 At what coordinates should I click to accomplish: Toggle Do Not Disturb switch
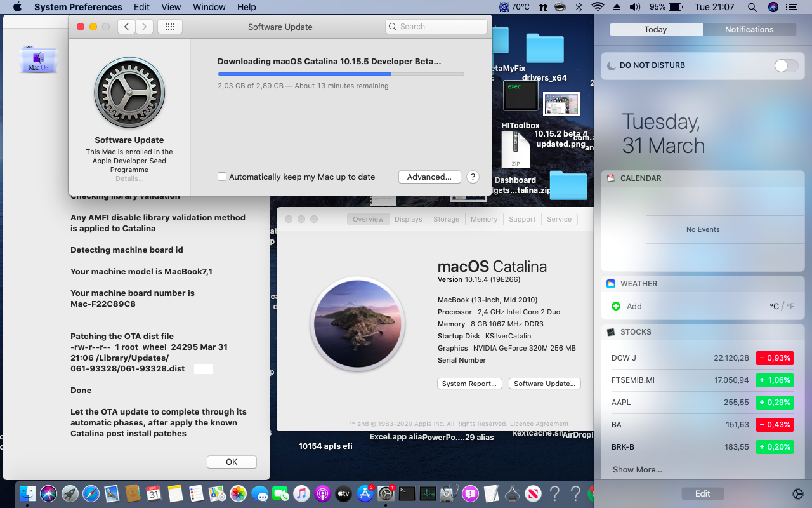point(787,65)
